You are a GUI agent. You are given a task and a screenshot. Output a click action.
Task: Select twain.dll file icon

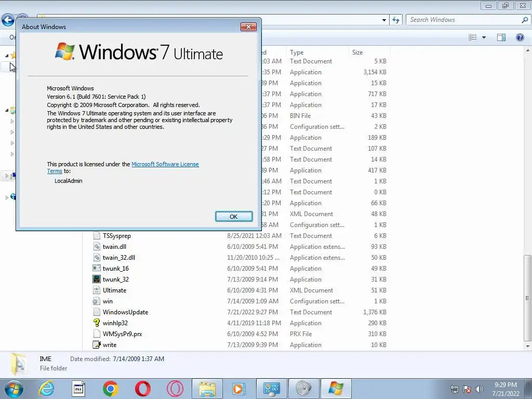[x=97, y=247]
